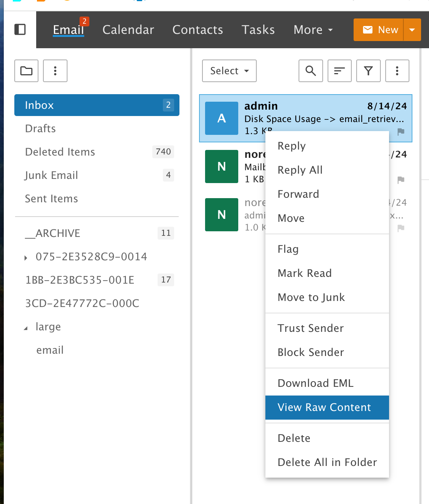Viewport: 429px width, 504px height.
Task: Click the green N sender avatar
Action: tap(222, 166)
